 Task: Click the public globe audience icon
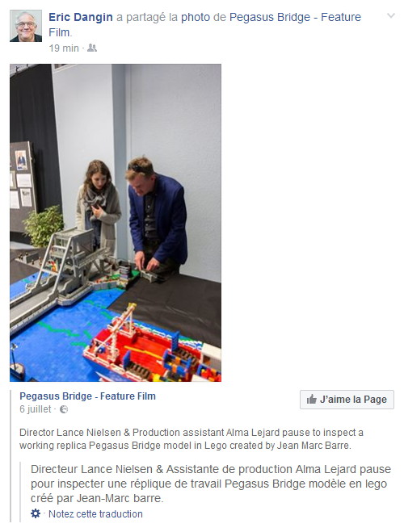tap(64, 409)
